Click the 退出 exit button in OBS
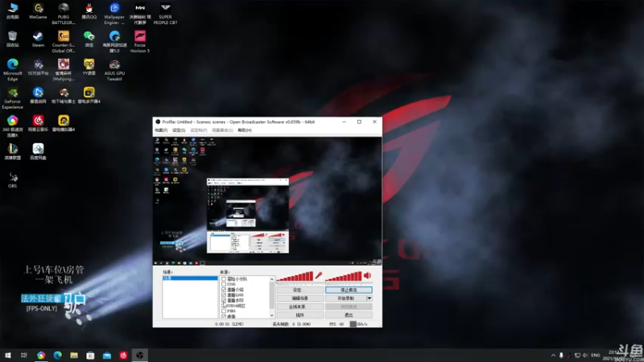Screen dimensions: 644x362 pyautogui.click(x=349, y=315)
